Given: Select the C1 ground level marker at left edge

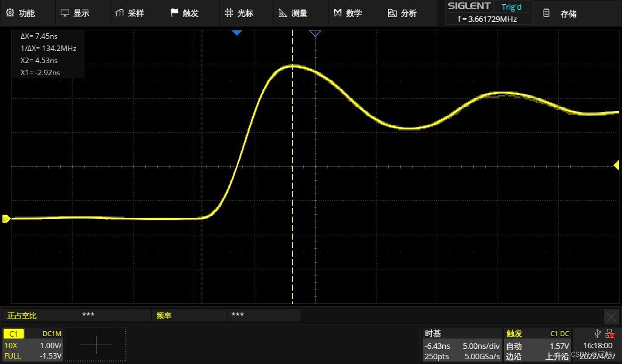Looking at the screenshot, I should (x=6, y=218).
